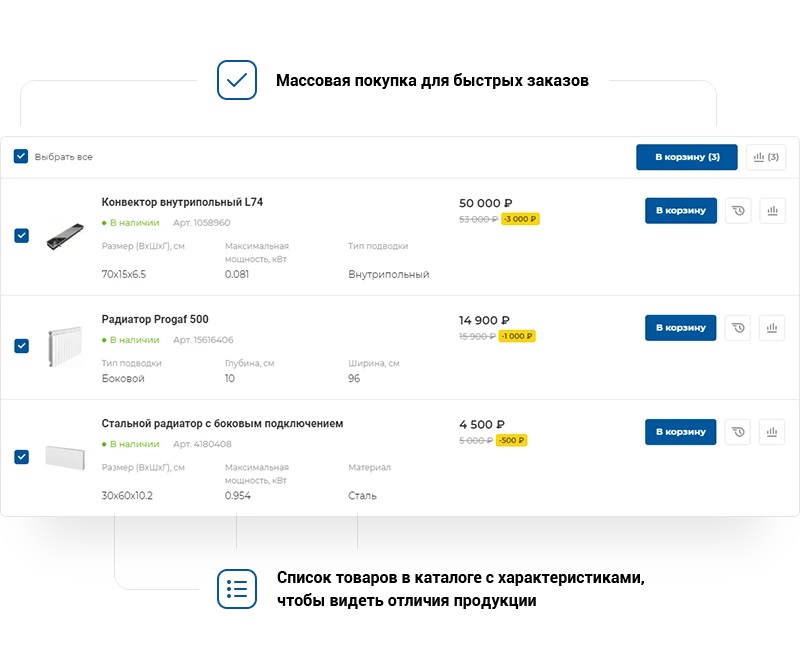Click the power value '0.081'
800x663 pixels.
(237, 275)
